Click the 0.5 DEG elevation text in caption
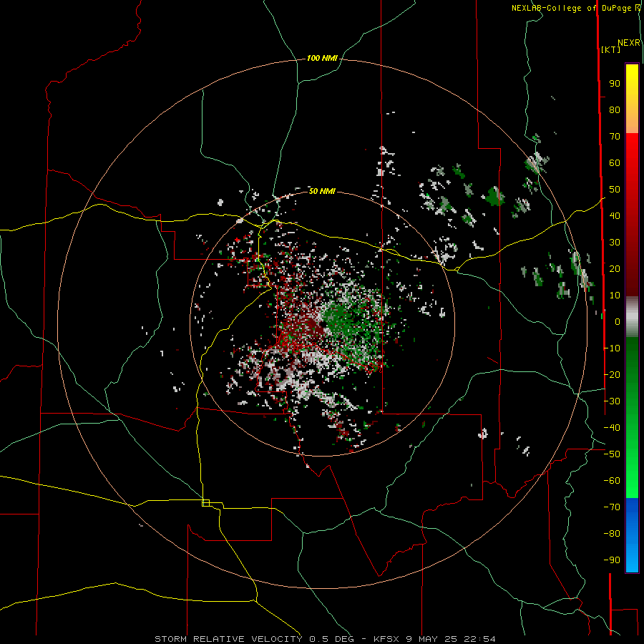 (333, 639)
